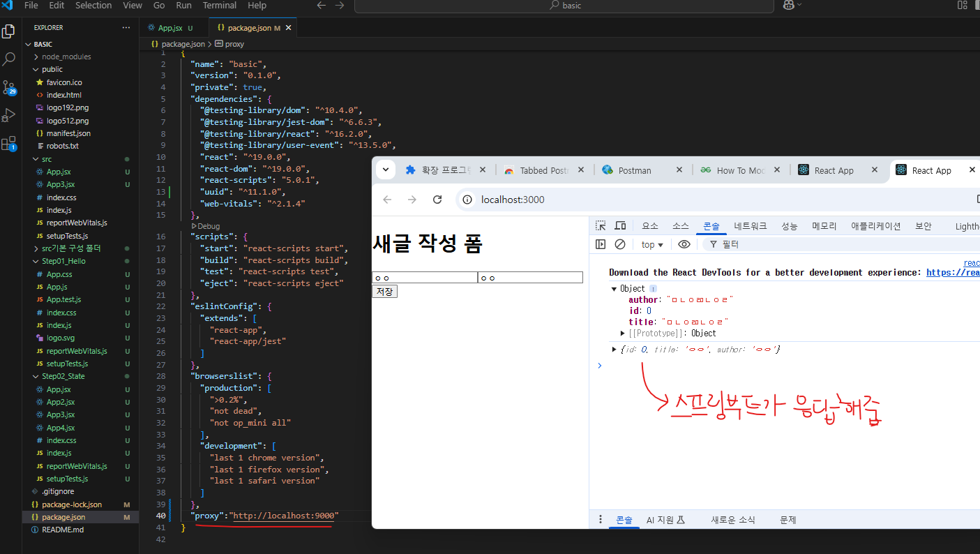
Task: Switch to 요소 DevTools tab
Action: click(650, 225)
